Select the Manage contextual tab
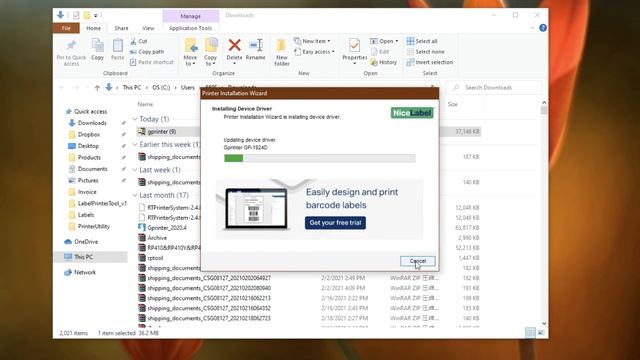 point(191,16)
